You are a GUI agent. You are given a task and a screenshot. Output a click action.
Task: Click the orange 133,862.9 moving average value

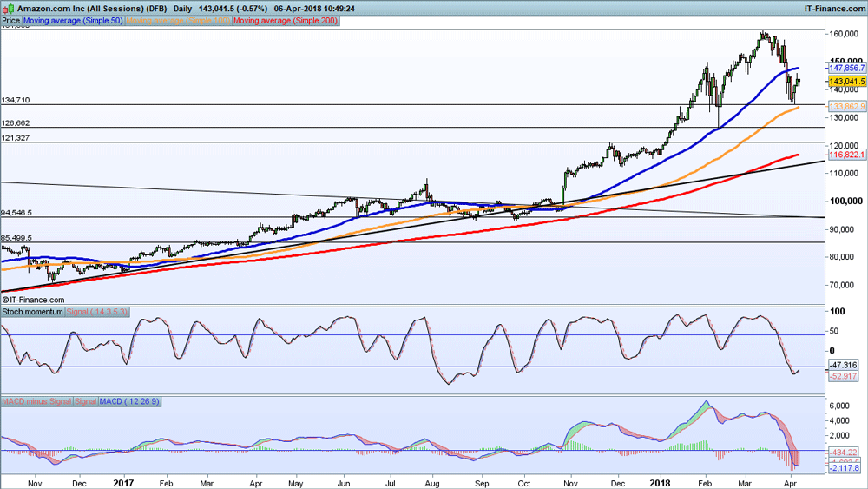[847, 106]
